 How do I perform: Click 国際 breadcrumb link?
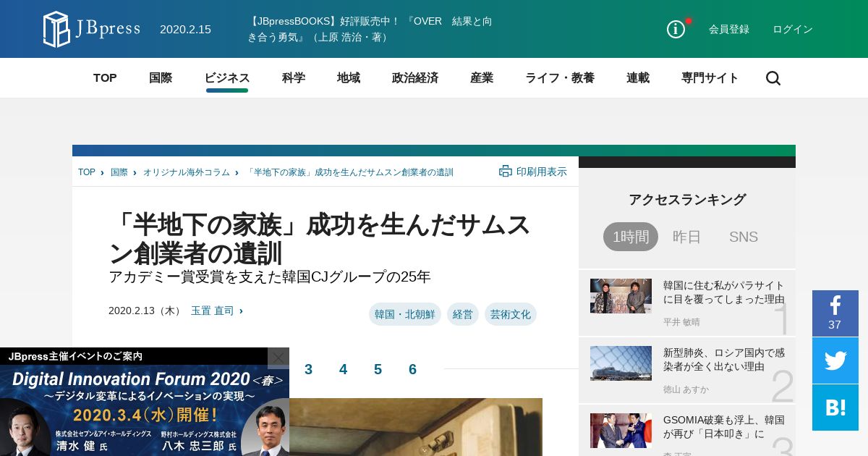pyautogui.click(x=119, y=172)
